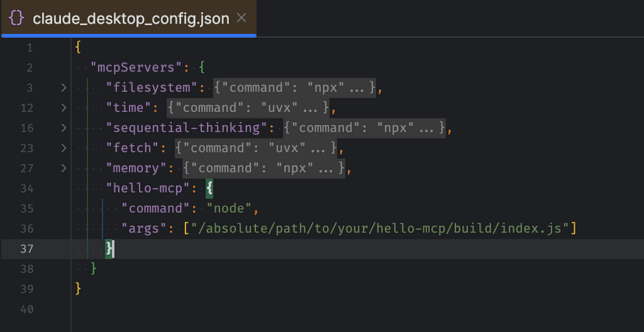Click line number 34 in the gutter
Viewport: 644px width, 332px height.
pos(29,188)
